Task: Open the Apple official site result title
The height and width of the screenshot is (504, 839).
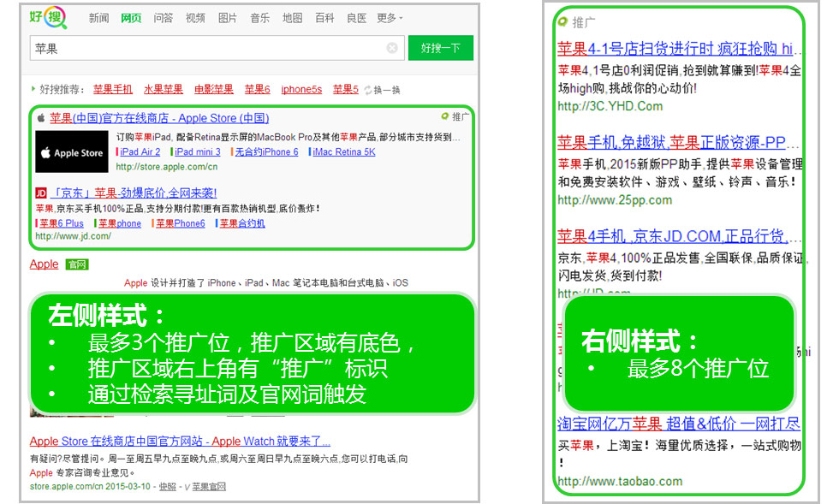Action: 44,264
